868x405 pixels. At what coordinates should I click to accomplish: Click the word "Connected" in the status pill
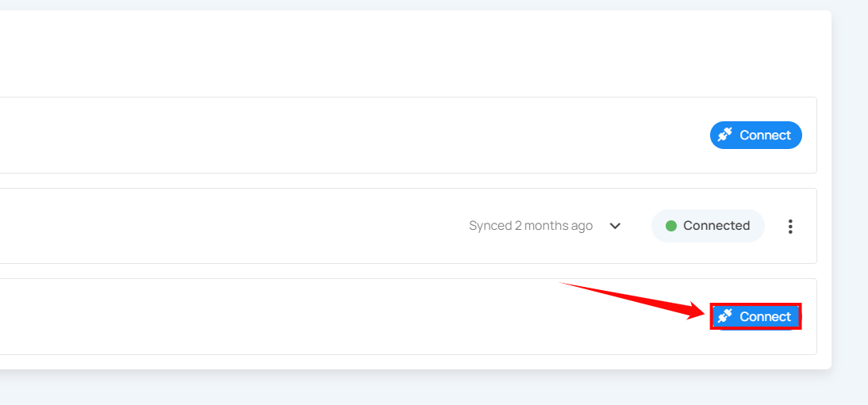(716, 226)
